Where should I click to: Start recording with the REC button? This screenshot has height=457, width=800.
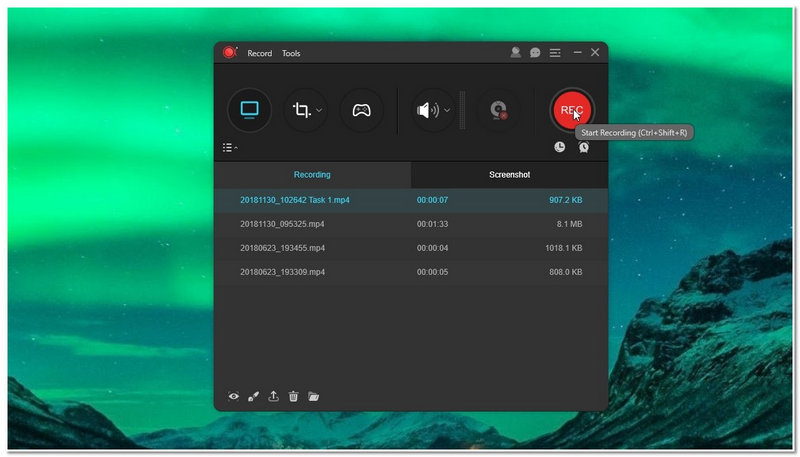pyautogui.click(x=571, y=110)
